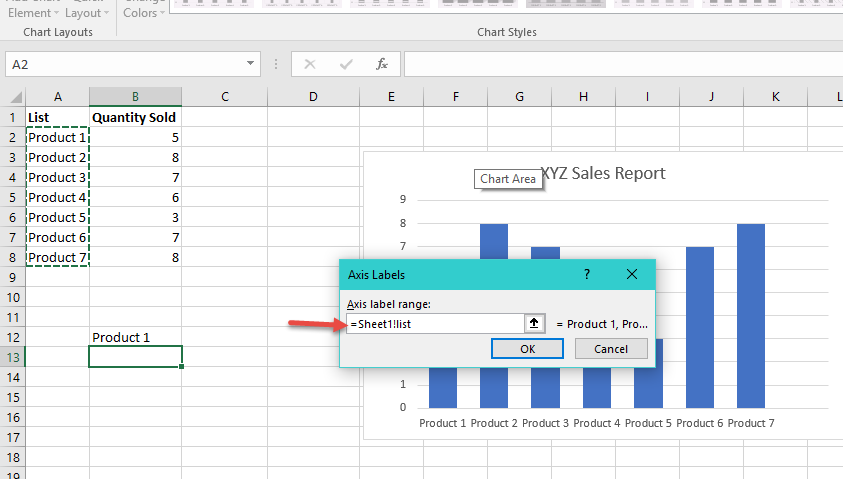Click the Axis Labels help question mark
The width and height of the screenshot is (843, 479).
click(587, 274)
